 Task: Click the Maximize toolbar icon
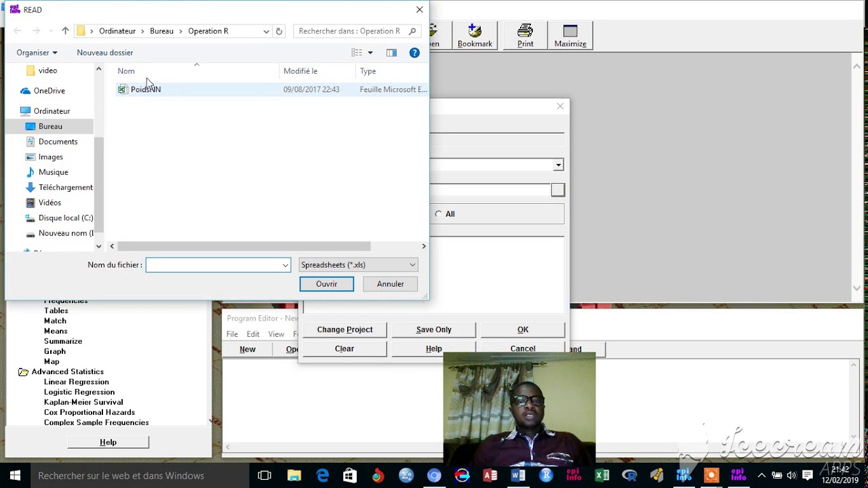coord(570,35)
